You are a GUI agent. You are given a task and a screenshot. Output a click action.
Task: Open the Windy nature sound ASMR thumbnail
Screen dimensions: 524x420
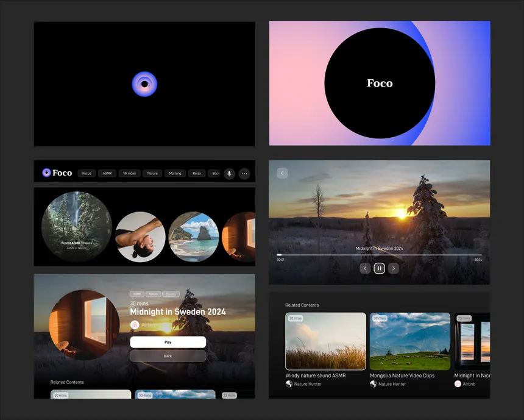tap(326, 341)
